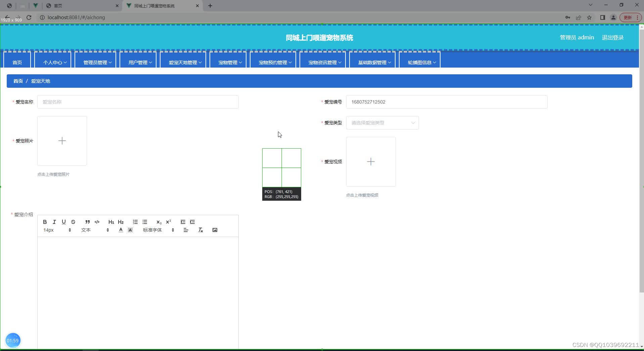Click the 更新 browser update button
The image size is (644, 351).
pyautogui.click(x=630, y=17)
